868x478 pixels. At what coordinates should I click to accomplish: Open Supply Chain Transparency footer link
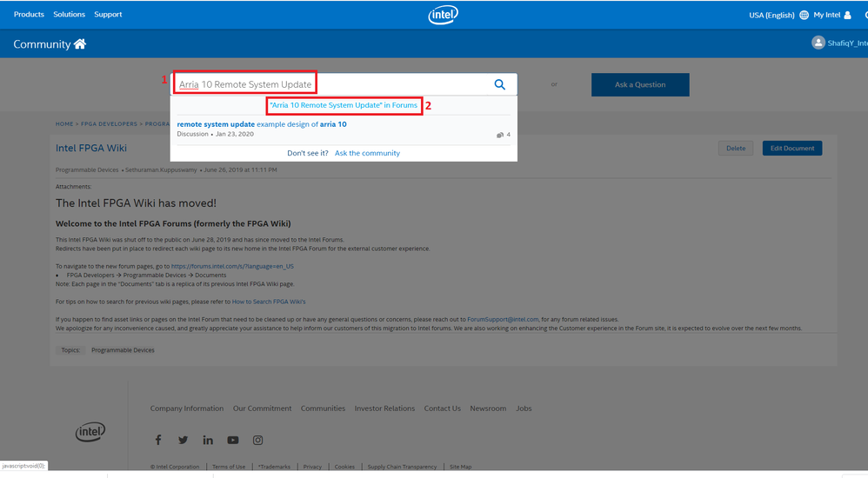click(x=402, y=467)
